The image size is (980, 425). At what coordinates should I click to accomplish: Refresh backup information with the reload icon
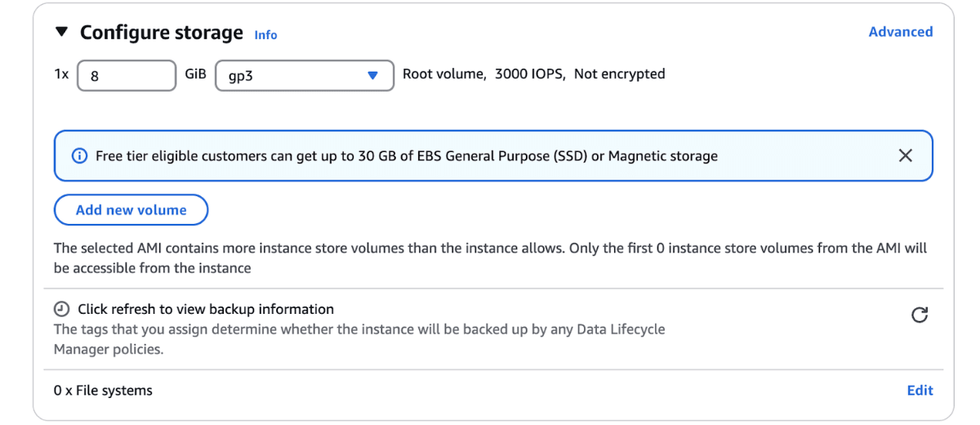[920, 315]
